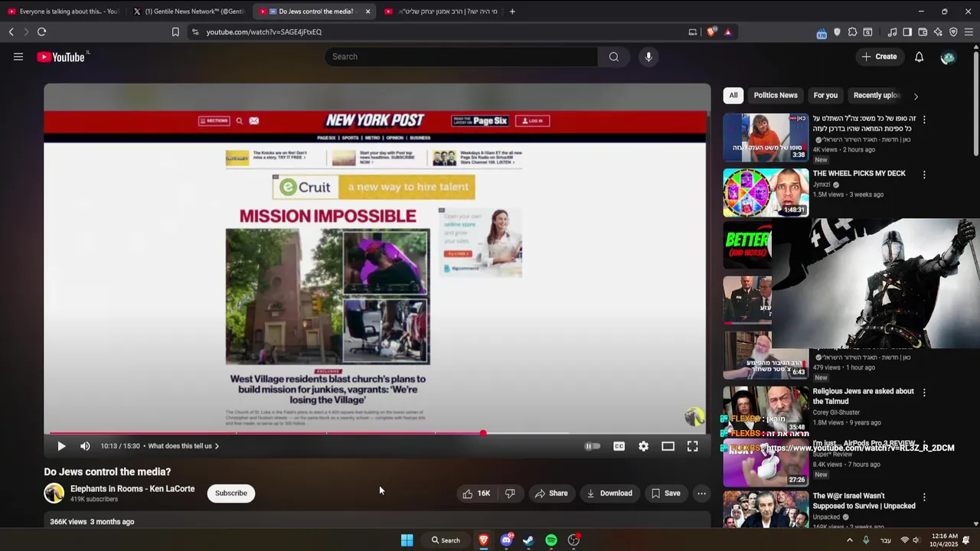Image resolution: width=980 pixels, height=551 pixels.
Task: Like the video with 16K likes
Action: (476, 494)
